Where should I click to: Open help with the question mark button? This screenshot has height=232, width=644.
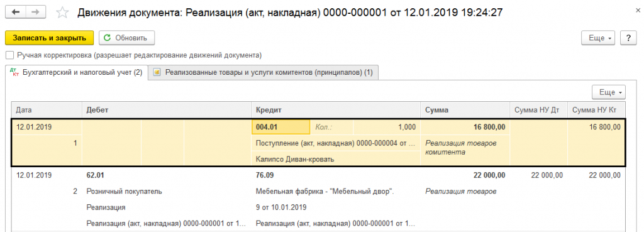[628, 38]
